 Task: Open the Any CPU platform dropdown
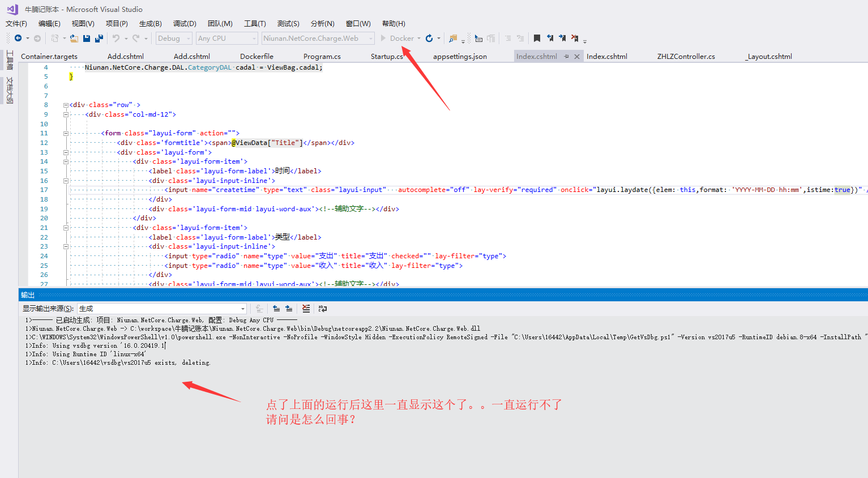[x=227, y=38]
